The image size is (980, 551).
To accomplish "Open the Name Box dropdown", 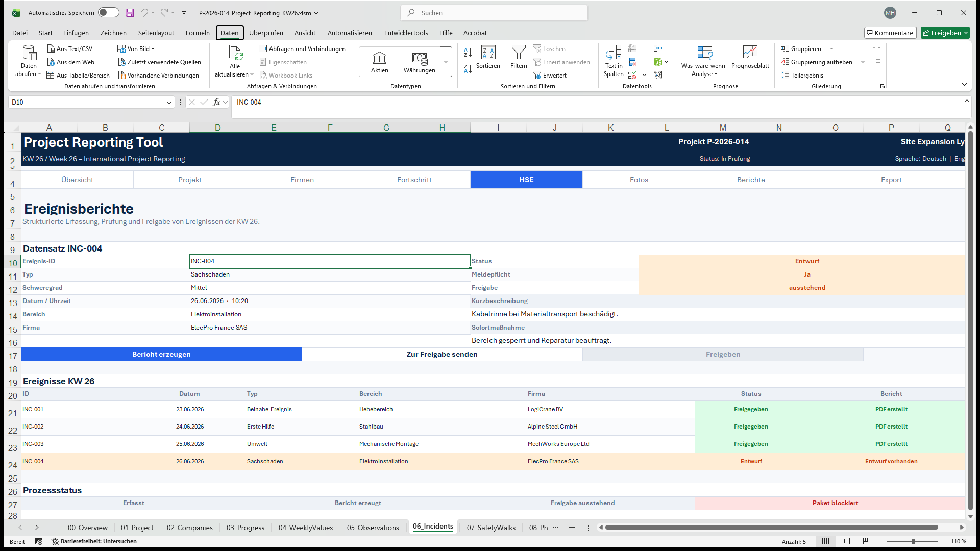I will click(x=169, y=102).
